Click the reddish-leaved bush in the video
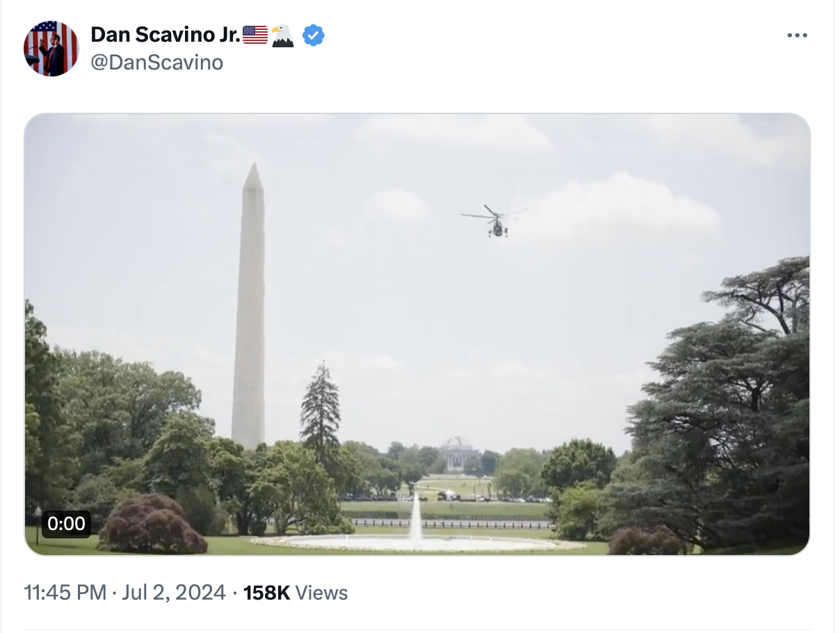The image size is (840, 633). pyautogui.click(x=152, y=525)
